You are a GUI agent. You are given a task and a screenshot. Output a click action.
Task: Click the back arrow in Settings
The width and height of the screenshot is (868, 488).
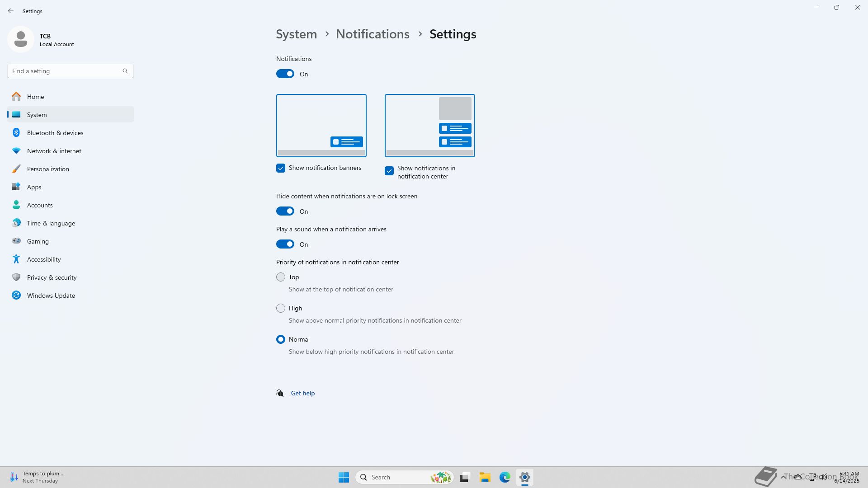11,11
